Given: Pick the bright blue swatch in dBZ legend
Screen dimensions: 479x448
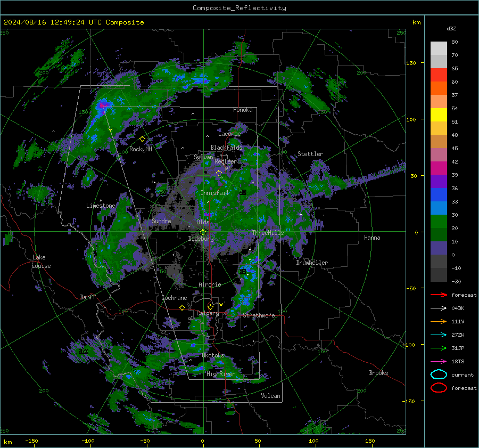Looking at the screenshot, I should click(x=439, y=194).
